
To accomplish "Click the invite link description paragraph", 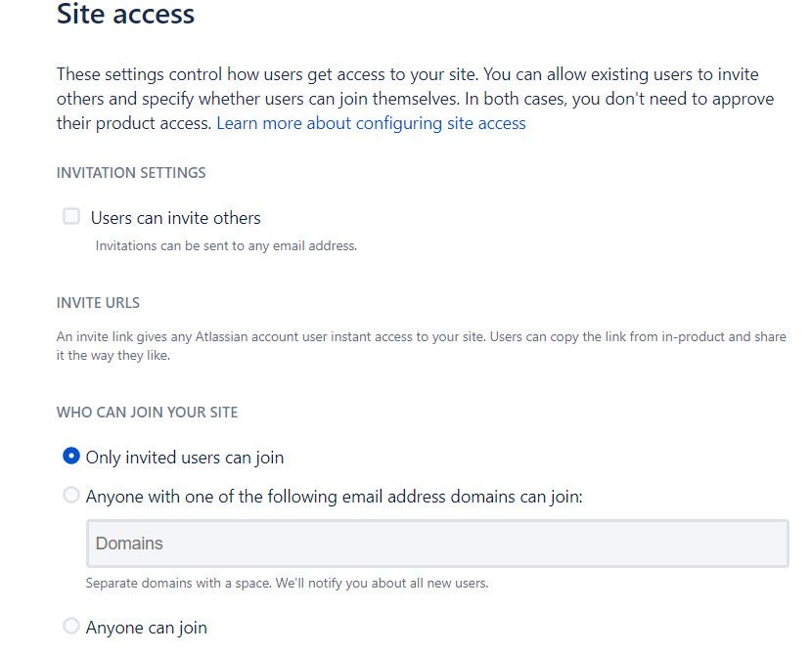I will [x=421, y=345].
